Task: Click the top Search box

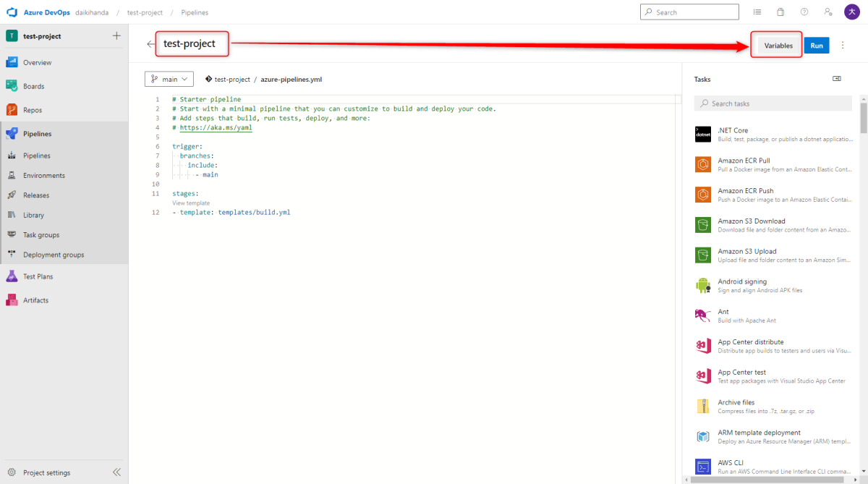Action: tap(689, 12)
